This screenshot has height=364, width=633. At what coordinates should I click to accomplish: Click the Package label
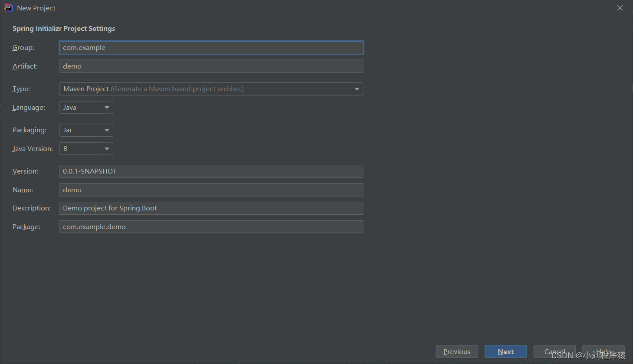click(26, 227)
